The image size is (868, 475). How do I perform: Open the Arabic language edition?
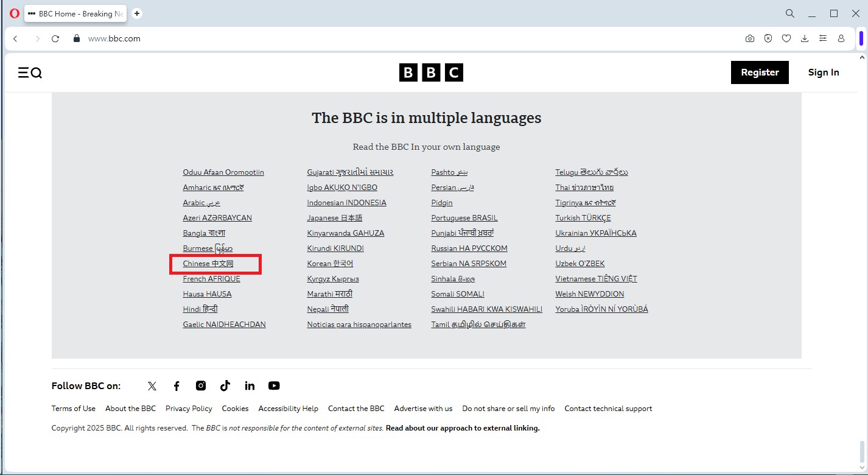(201, 203)
